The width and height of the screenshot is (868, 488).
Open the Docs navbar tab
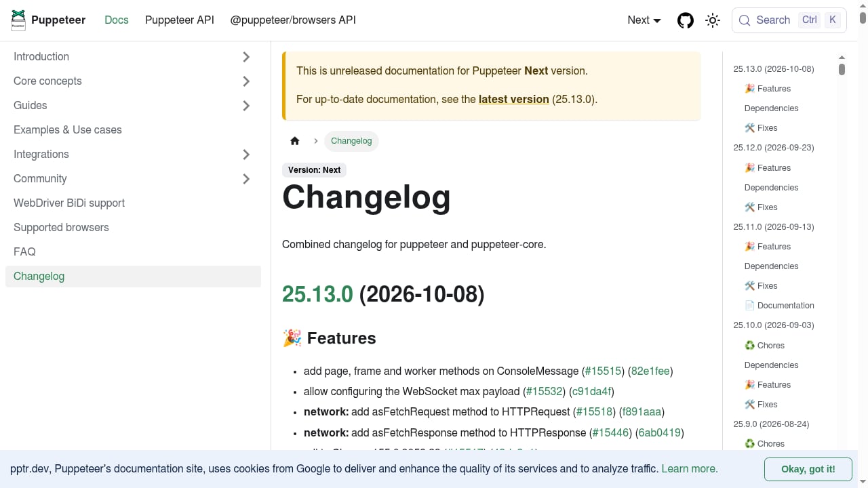(x=117, y=20)
